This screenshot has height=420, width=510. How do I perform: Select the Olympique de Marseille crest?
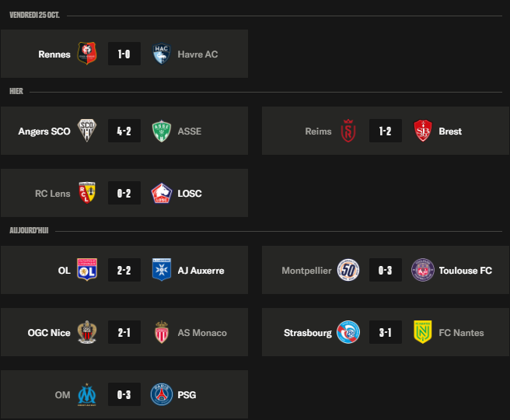[x=87, y=394]
